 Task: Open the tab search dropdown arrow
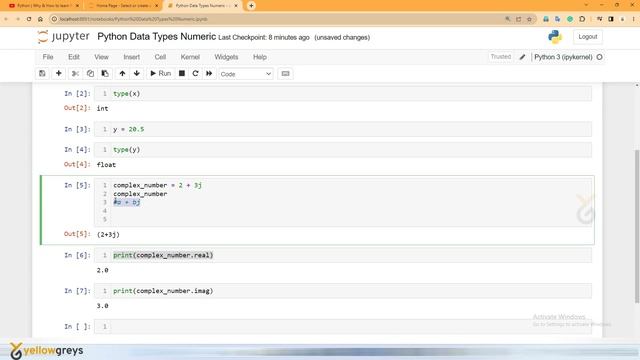pos(587,5)
